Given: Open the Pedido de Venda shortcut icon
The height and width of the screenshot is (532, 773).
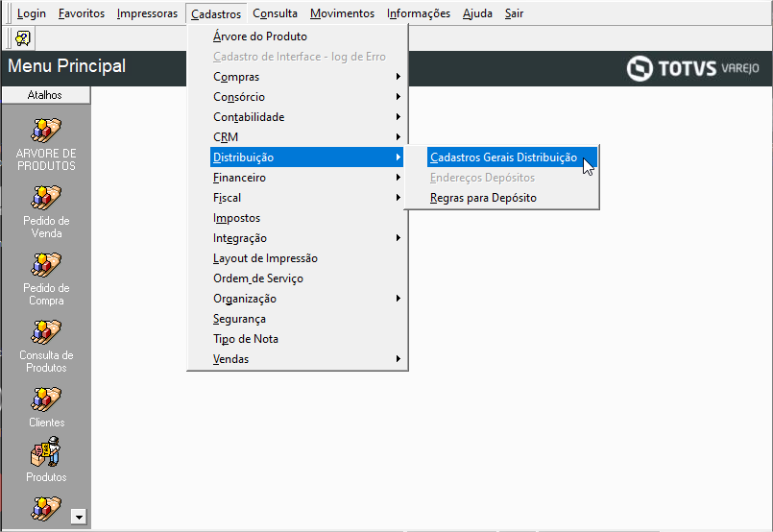Looking at the screenshot, I should click(x=46, y=198).
